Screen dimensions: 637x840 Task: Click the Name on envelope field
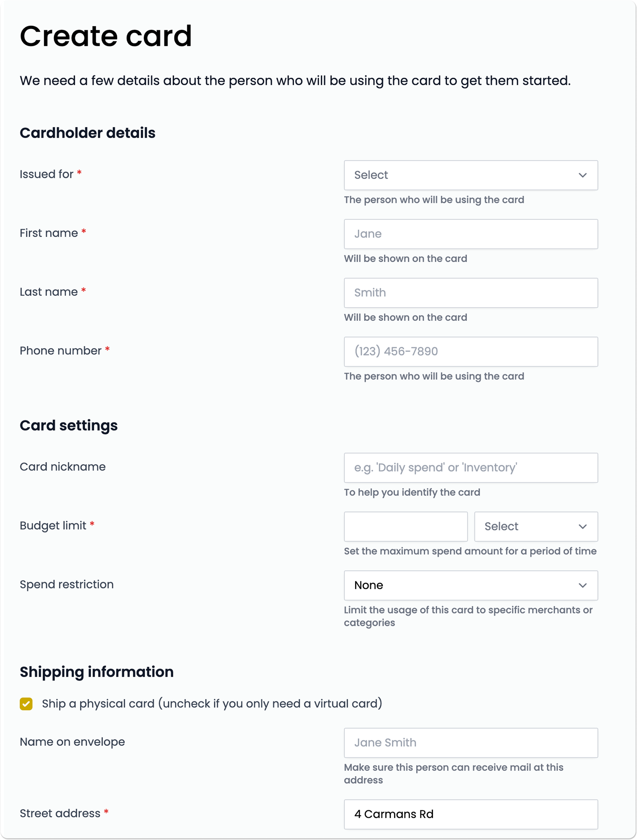coord(470,743)
